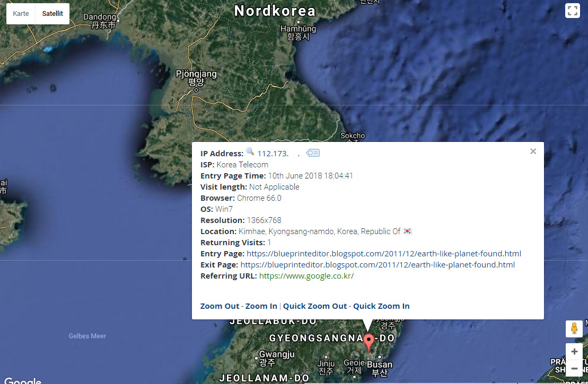Switch map to Satellit view

[x=52, y=13]
